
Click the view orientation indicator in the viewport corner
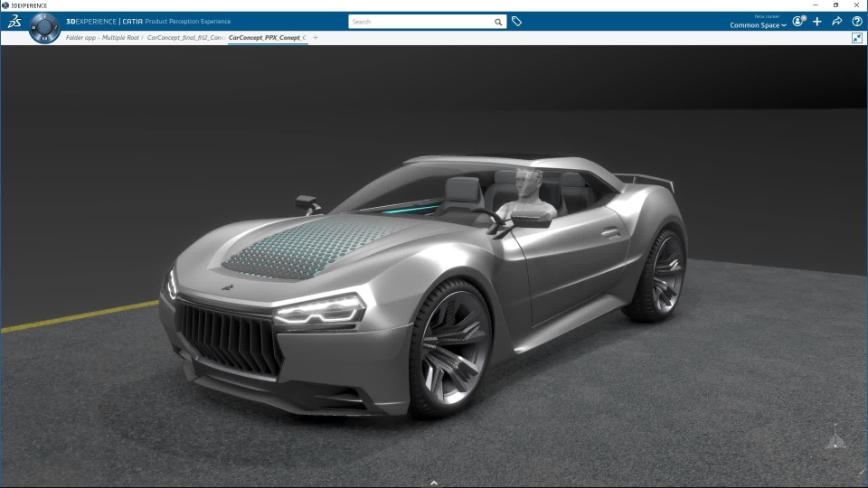835,437
